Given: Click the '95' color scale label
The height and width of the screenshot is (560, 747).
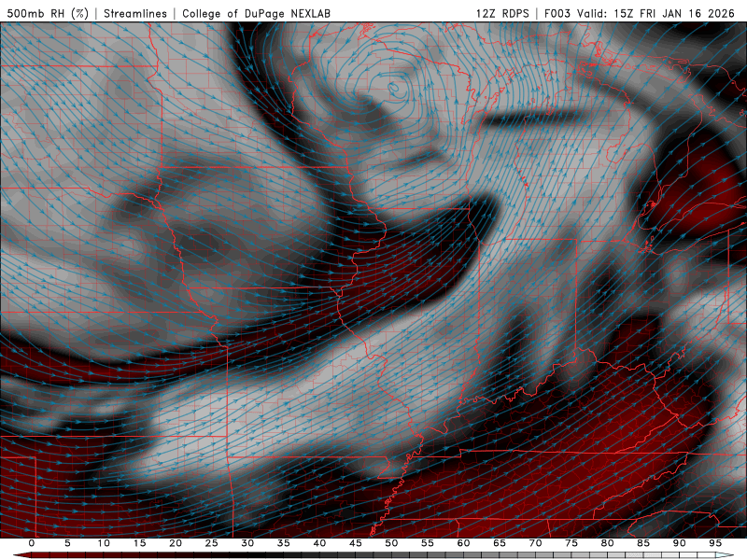Looking at the screenshot, I should coord(715,543).
